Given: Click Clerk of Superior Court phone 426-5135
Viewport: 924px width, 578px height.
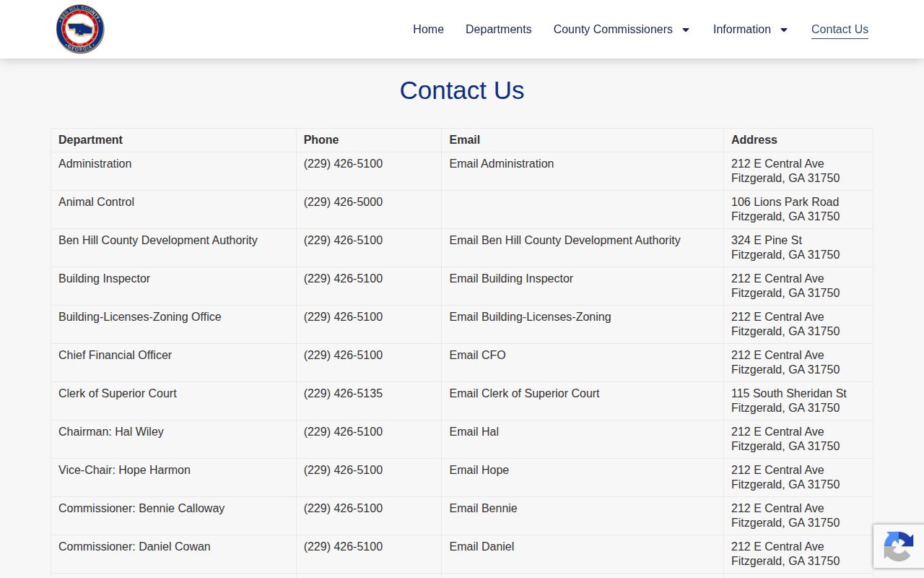Looking at the screenshot, I should (x=343, y=393).
